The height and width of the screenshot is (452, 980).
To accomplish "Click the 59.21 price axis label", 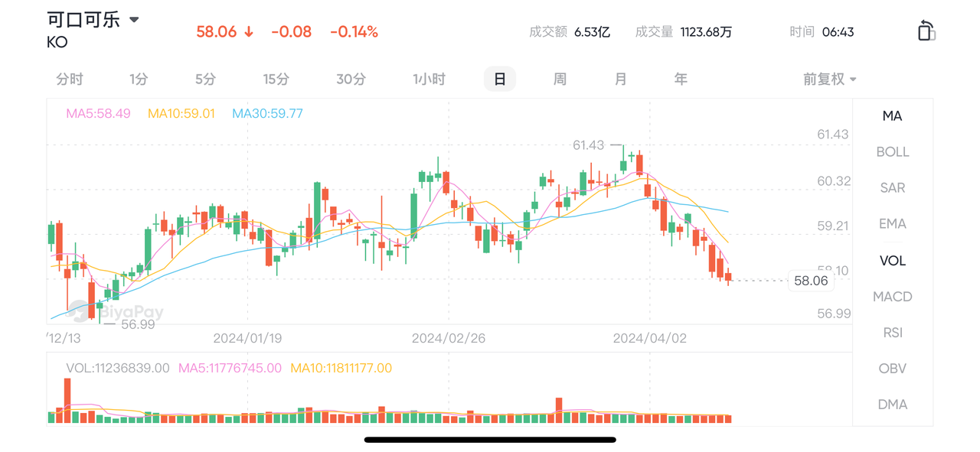I will tap(834, 226).
